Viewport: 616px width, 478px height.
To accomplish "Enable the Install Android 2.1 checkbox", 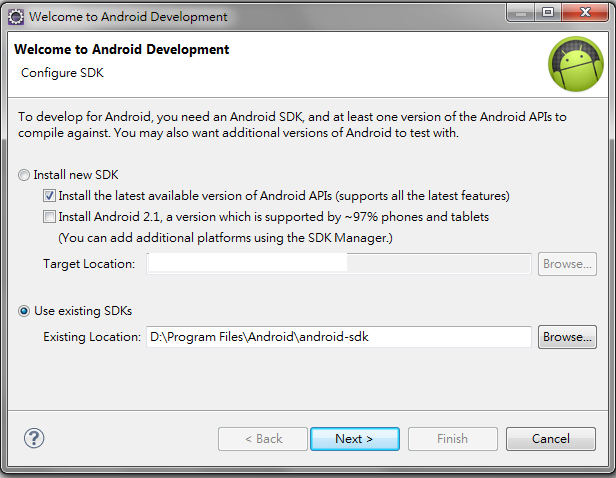I will pyautogui.click(x=50, y=217).
